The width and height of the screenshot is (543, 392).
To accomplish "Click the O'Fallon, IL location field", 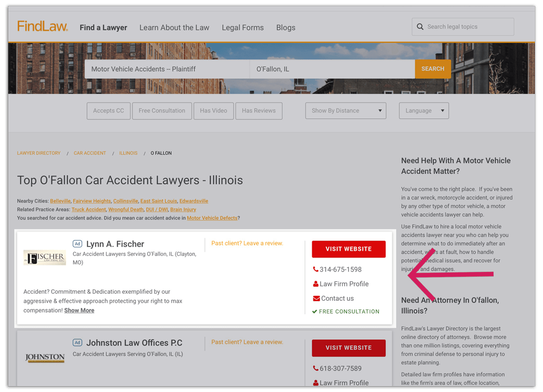I will pos(332,69).
